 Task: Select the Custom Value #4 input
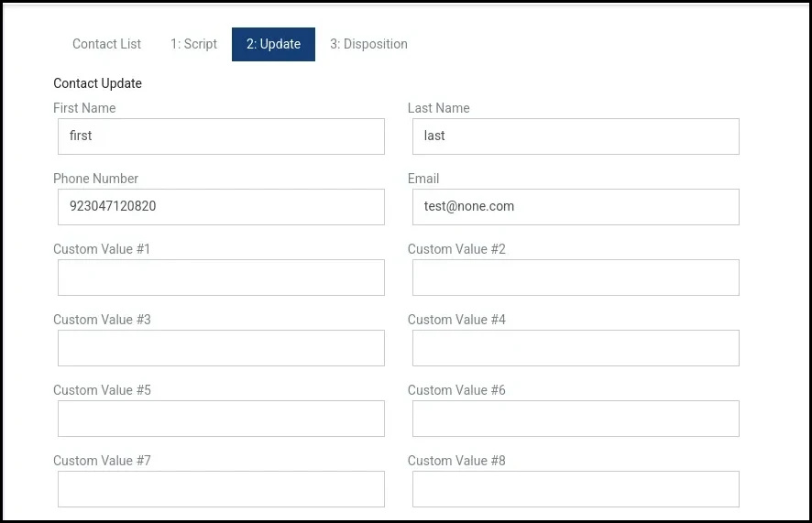pyautogui.click(x=576, y=348)
